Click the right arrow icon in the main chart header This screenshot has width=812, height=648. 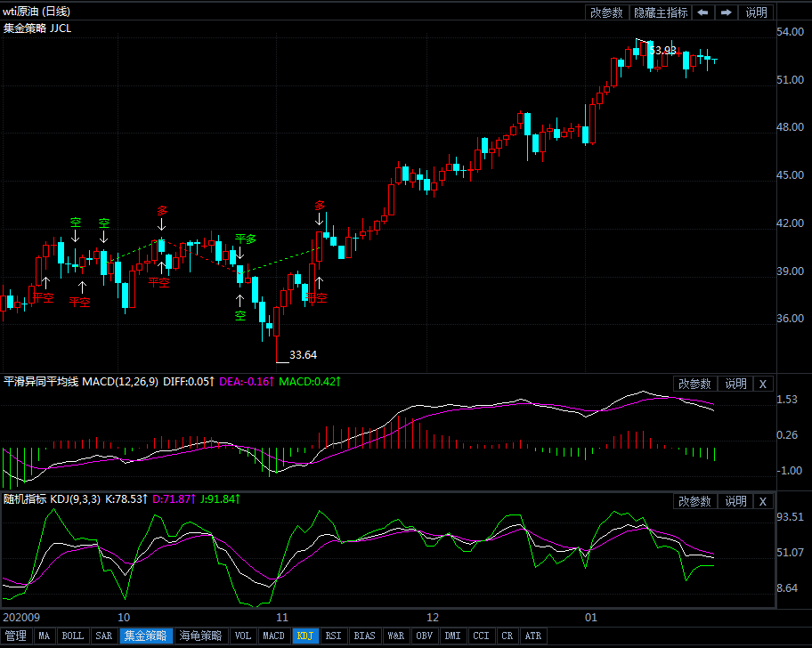point(727,12)
